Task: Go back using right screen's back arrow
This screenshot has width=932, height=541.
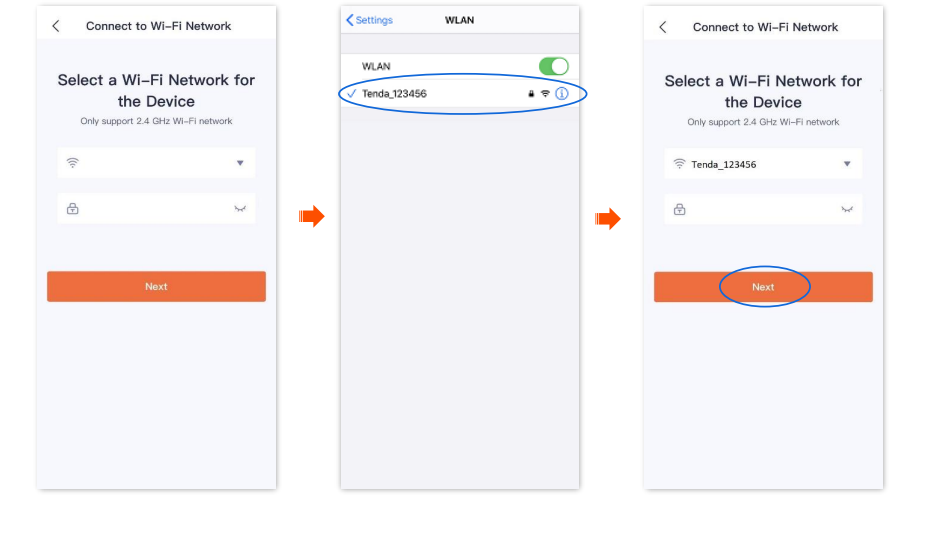Action: tap(663, 27)
